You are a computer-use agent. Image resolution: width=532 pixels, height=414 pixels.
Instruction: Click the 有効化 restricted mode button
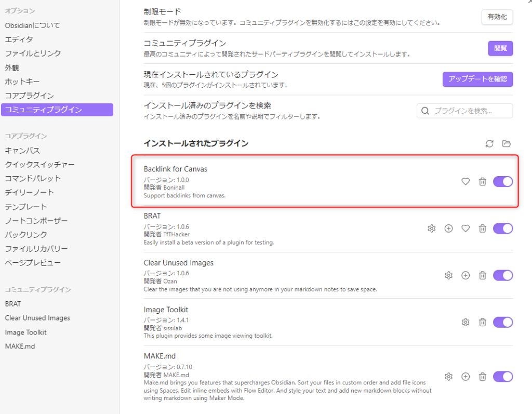[x=497, y=17]
